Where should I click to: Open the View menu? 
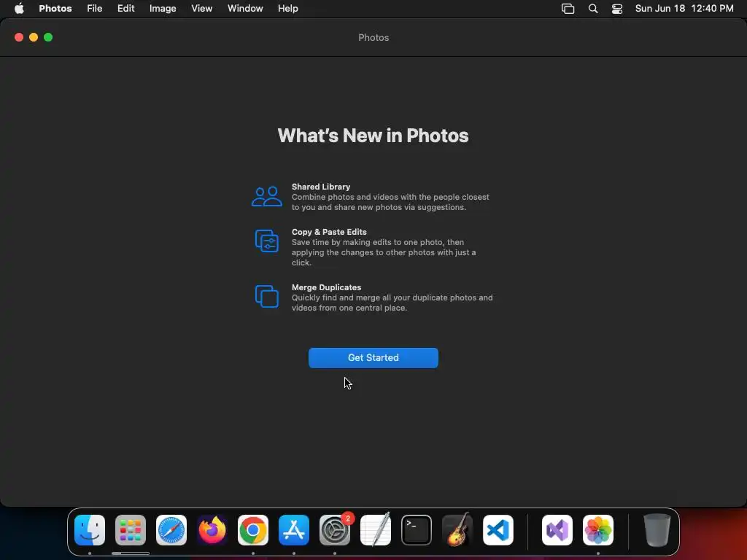pos(201,8)
